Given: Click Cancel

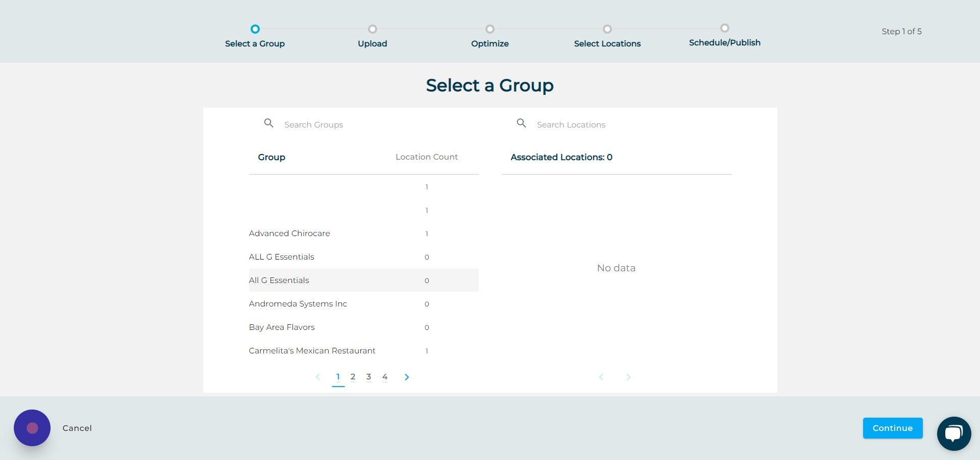Looking at the screenshot, I should [x=77, y=428].
